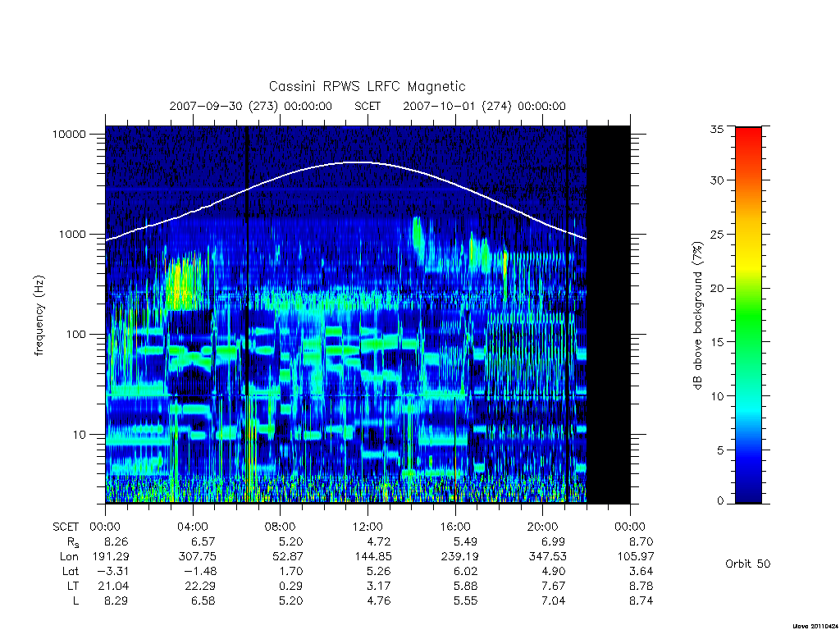Click the 'frequency (Hz)' axis label

[39, 316]
